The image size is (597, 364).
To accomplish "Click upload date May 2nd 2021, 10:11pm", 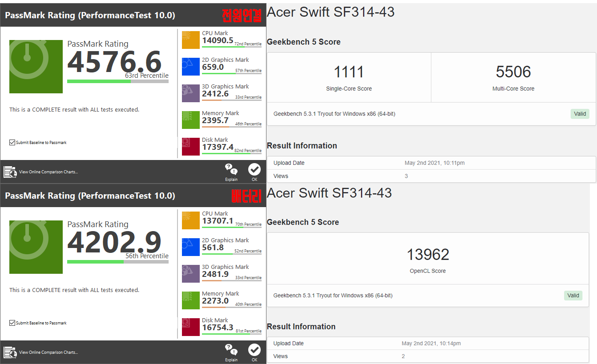I will click(435, 163).
